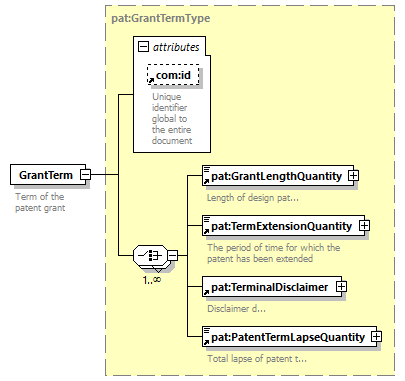Select the pat:TerminalDisclaimer element

pos(272,287)
